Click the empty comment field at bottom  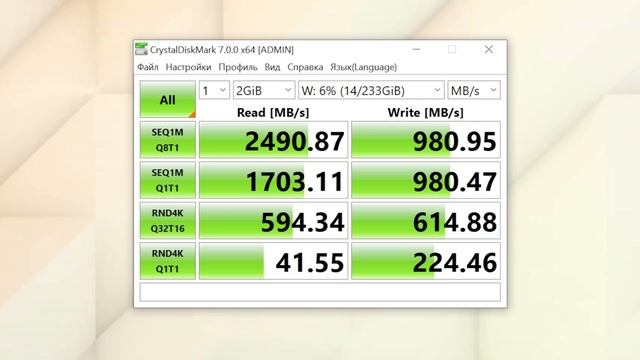[320, 292]
